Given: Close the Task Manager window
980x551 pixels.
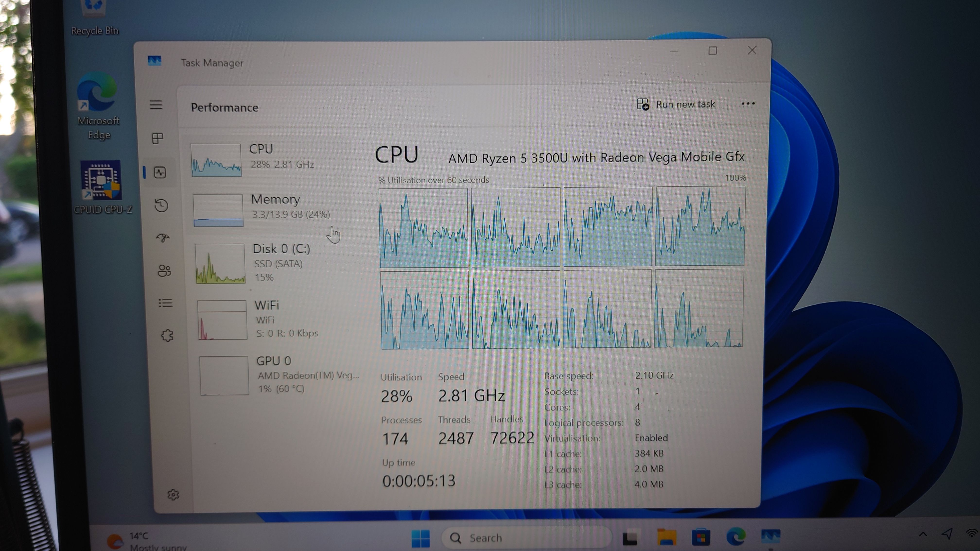Looking at the screenshot, I should click(752, 50).
